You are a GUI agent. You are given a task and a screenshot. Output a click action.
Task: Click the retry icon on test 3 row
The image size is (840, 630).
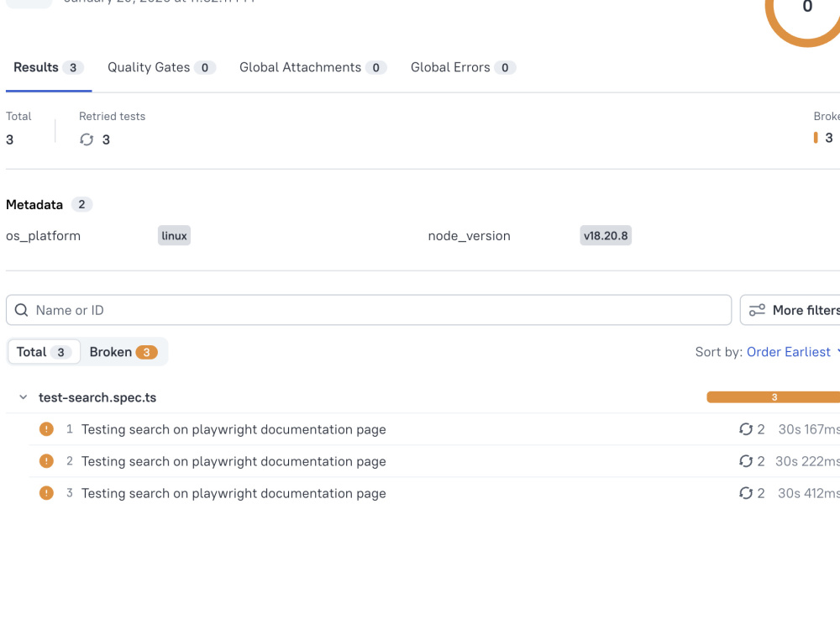point(746,493)
